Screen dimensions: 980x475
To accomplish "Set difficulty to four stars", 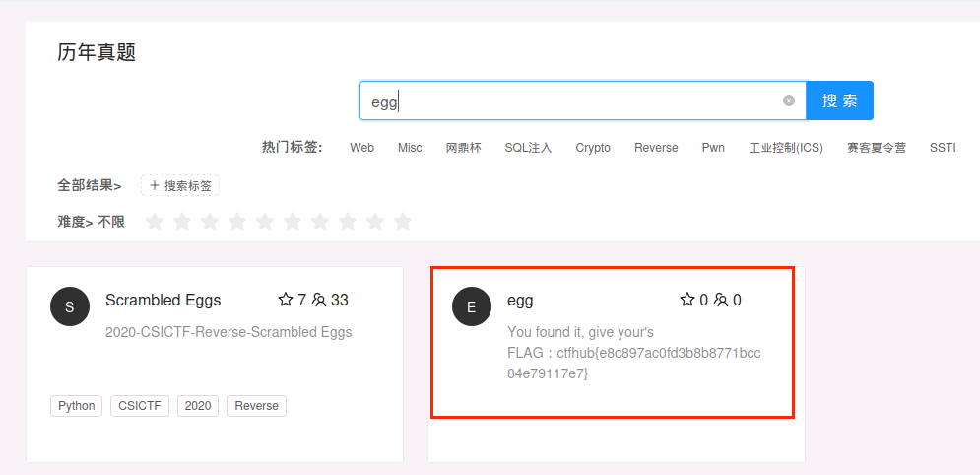I will 237,222.
